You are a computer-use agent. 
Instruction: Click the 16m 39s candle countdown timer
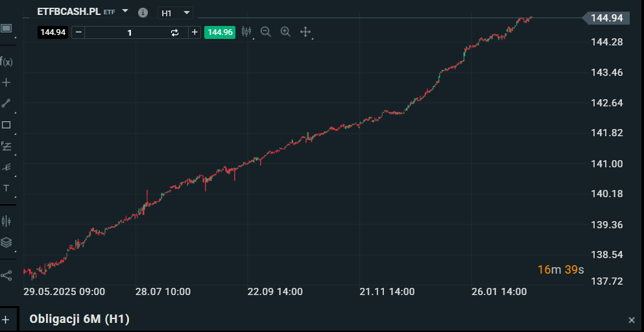pos(560,270)
